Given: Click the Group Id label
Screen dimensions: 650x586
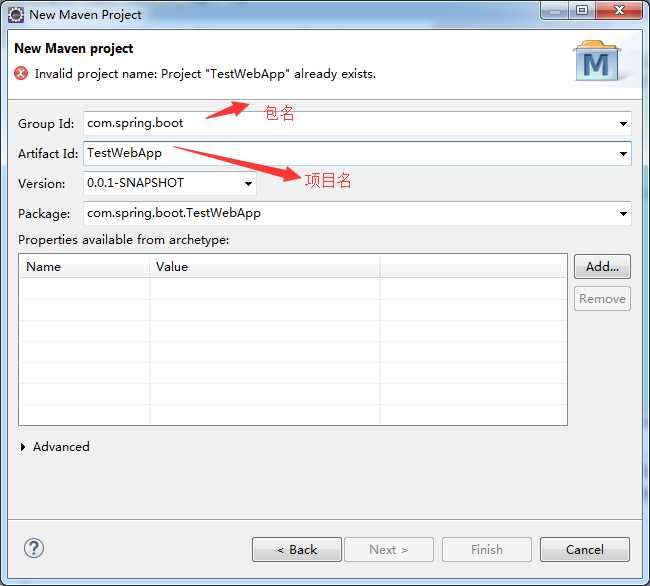Looking at the screenshot, I should pos(46,124).
